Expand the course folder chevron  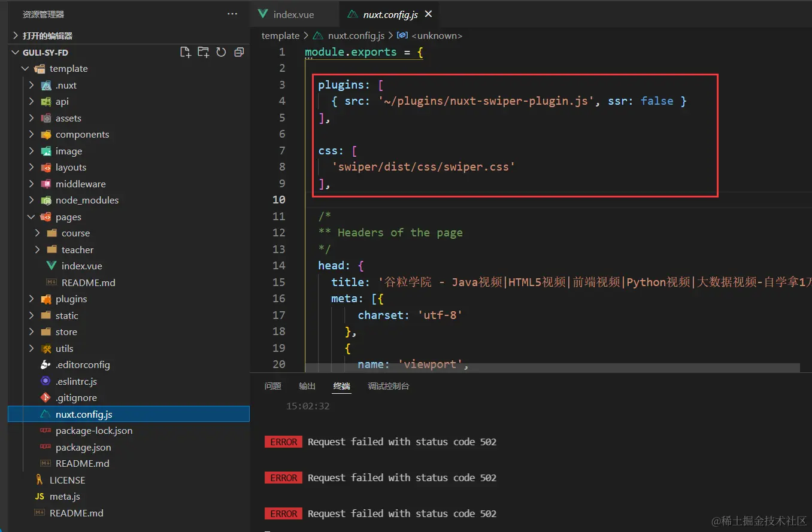pos(37,233)
